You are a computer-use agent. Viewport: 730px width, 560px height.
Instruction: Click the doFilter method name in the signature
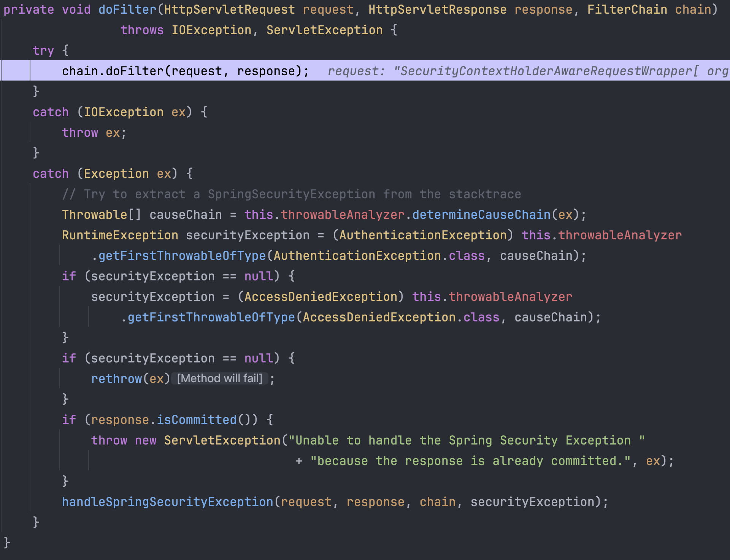tap(127, 9)
